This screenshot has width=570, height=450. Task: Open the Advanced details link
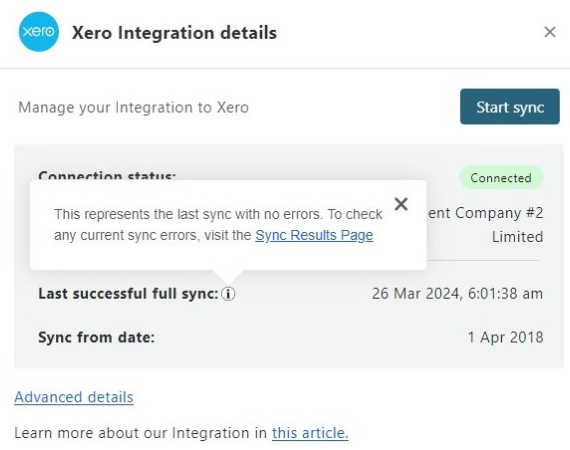tap(74, 397)
